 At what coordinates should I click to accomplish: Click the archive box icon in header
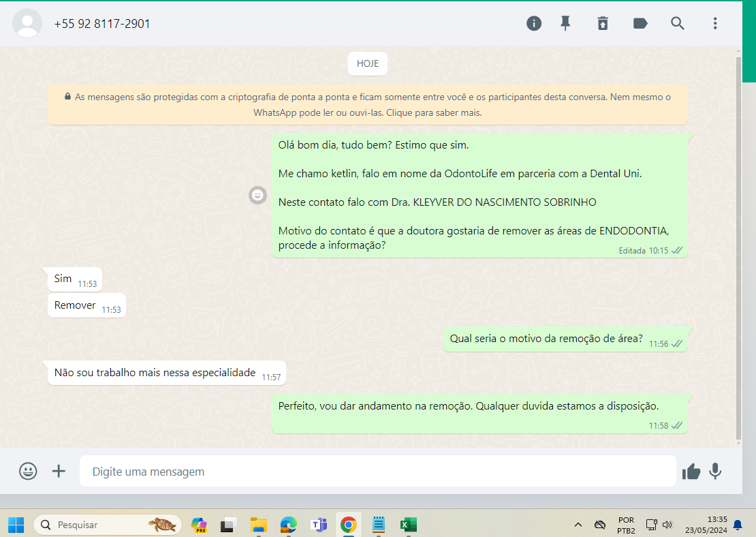pyautogui.click(x=603, y=23)
